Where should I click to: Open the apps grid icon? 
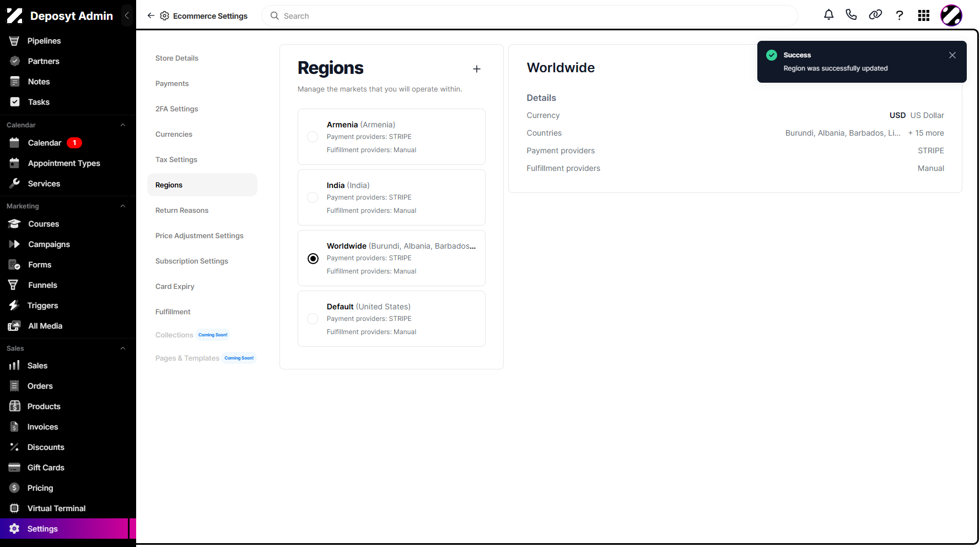point(924,15)
